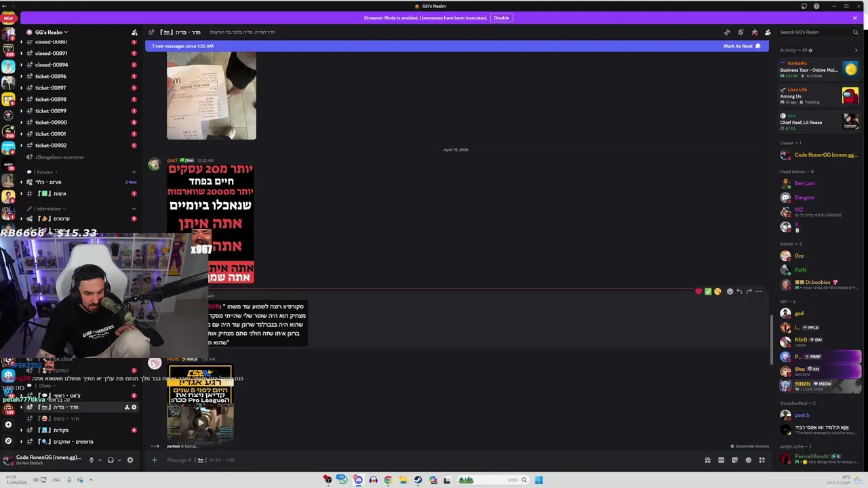Viewport: 868px width, 488px height.
Task: Open user settings gear icon
Action: tap(130, 460)
